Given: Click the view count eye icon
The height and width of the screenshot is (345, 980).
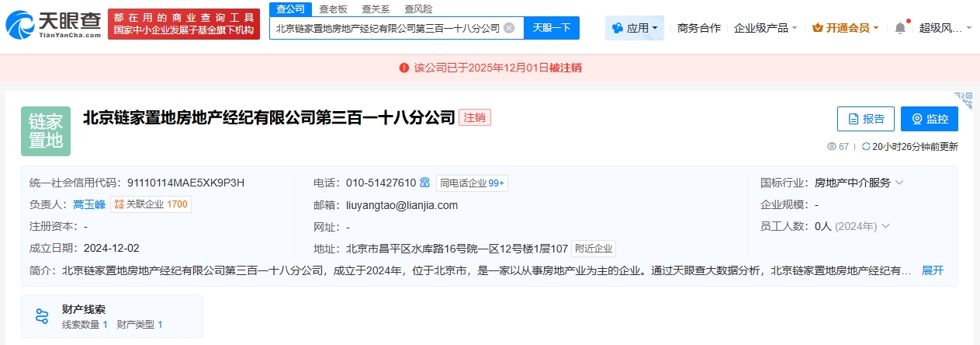Looking at the screenshot, I should [832, 146].
